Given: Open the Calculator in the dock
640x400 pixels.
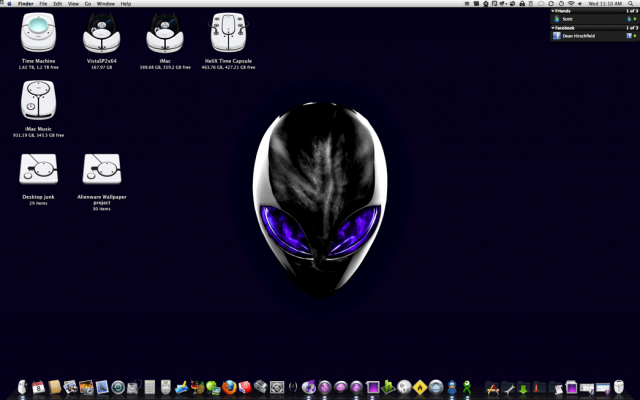Looking at the screenshot, I should [150, 387].
